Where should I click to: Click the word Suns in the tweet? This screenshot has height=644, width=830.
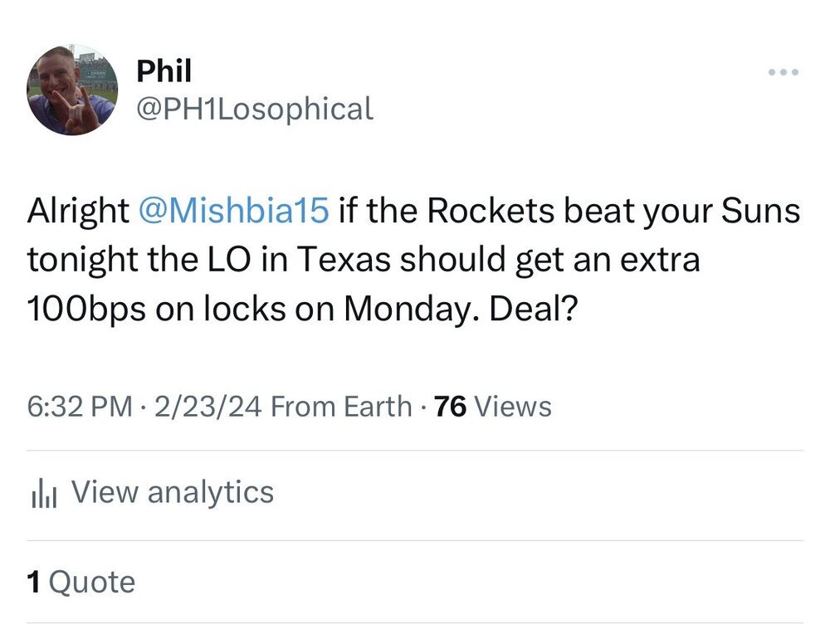[760, 211]
